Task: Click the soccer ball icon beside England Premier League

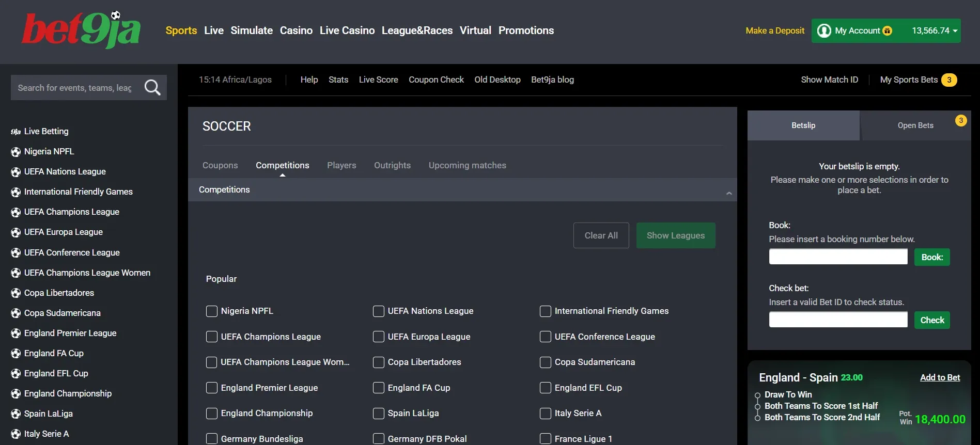Action: pyautogui.click(x=16, y=333)
